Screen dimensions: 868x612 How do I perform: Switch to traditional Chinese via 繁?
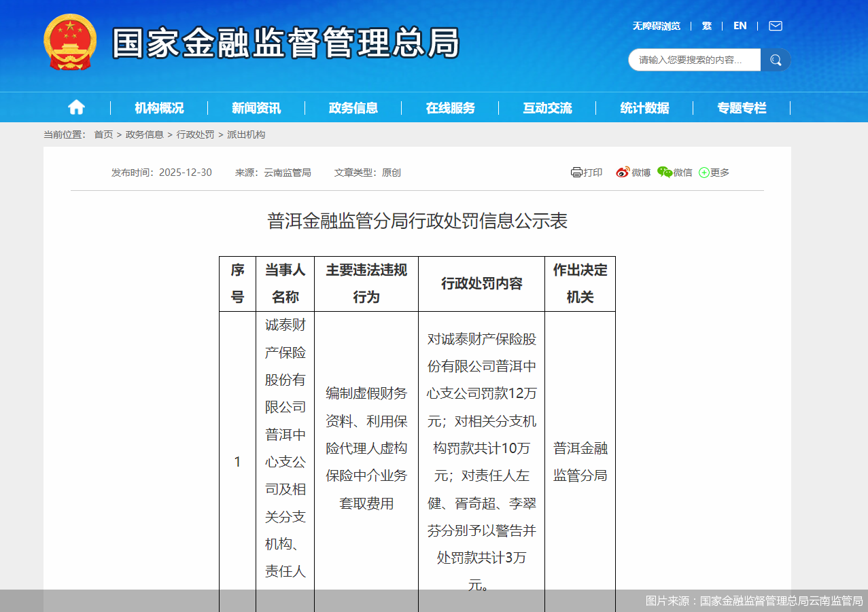pos(706,25)
